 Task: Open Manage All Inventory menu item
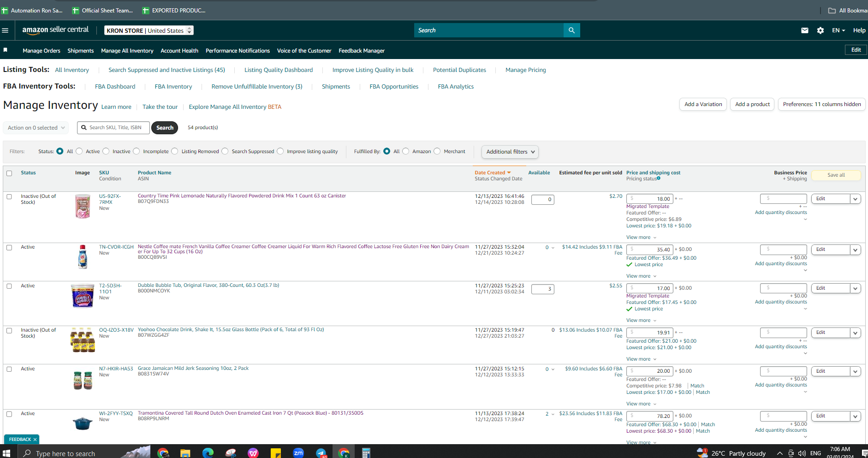127,51
